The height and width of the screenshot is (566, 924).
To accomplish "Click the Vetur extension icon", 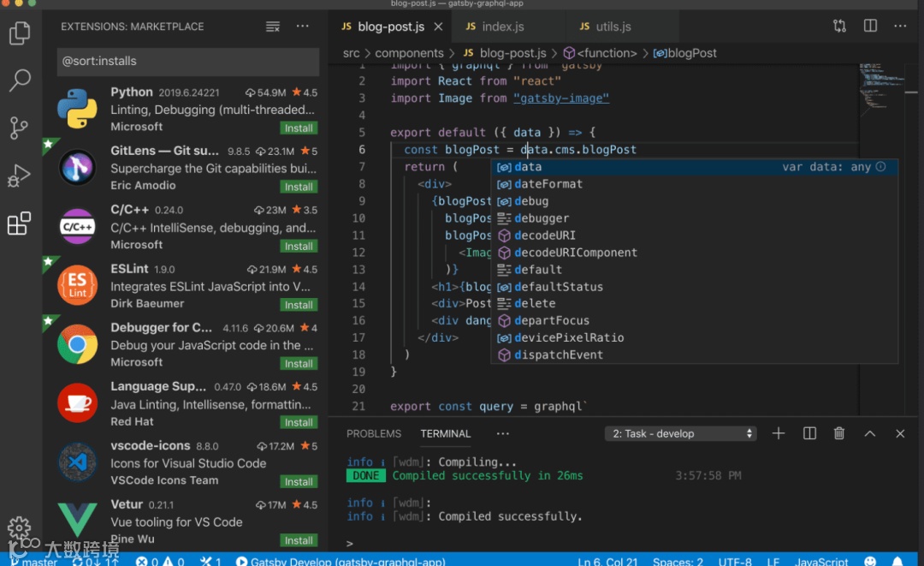I will 77,519.
